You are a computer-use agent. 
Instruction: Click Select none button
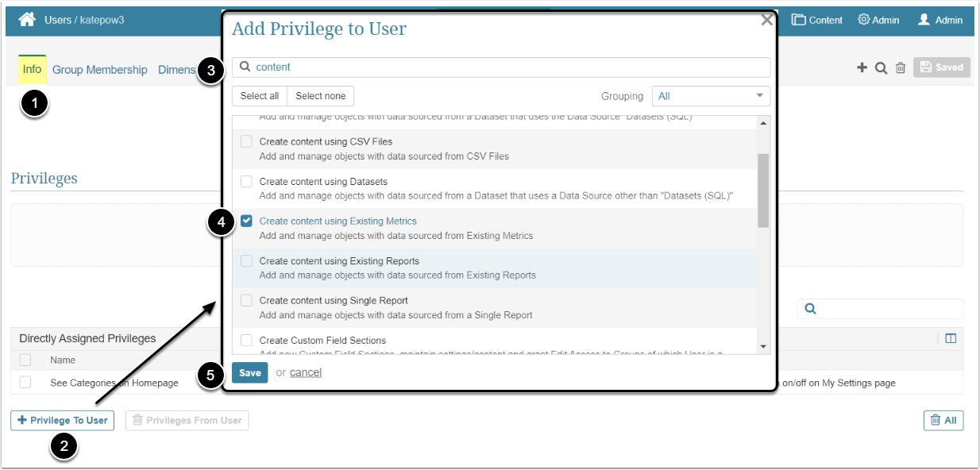click(x=321, y=96)
